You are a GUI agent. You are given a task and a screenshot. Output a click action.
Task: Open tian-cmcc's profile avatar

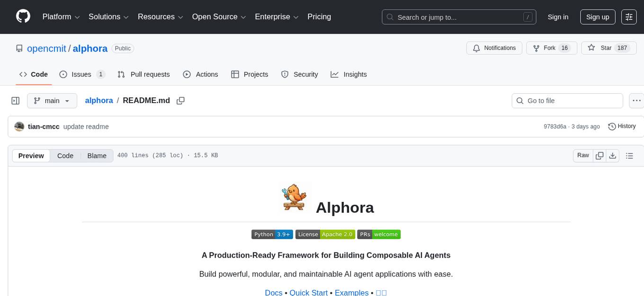(19, 126)
